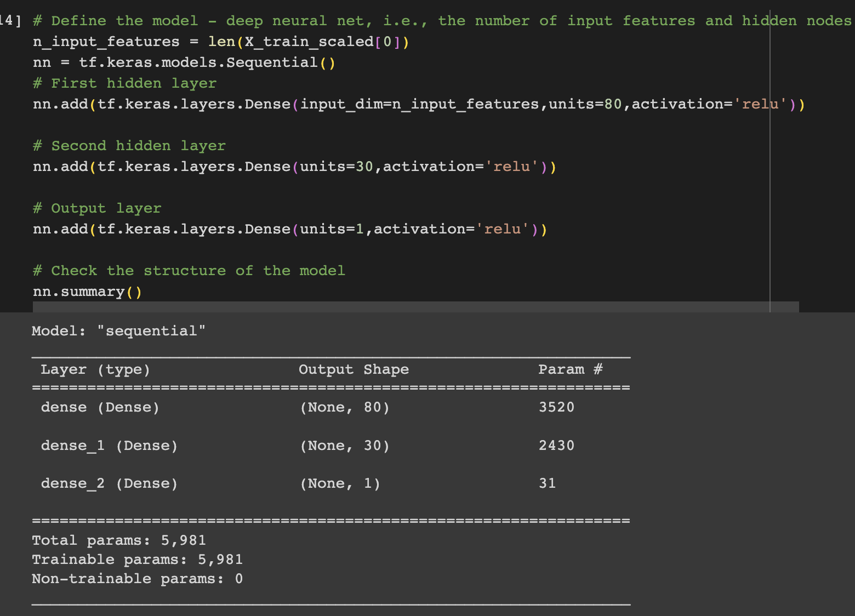Viewport: 855px width, 616px height.
Task: Click the dense_2 (Dense) layer row
Action: [x=109, y=483]
